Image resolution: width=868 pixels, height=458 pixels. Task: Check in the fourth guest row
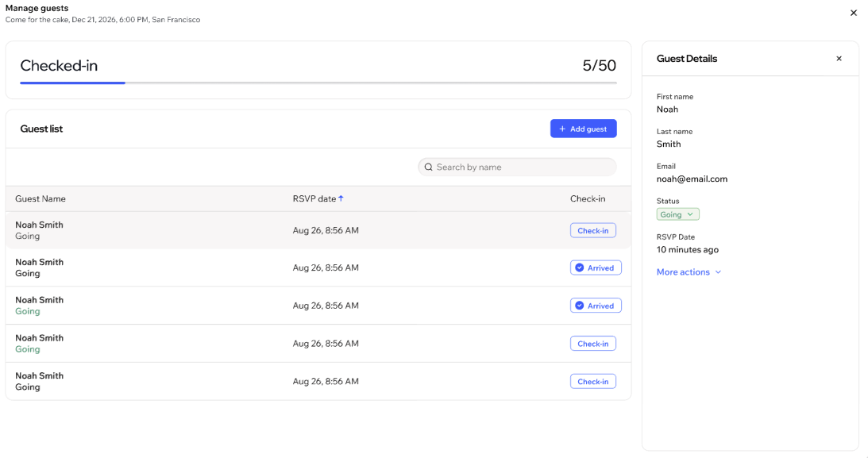click(x=592, y=344)
